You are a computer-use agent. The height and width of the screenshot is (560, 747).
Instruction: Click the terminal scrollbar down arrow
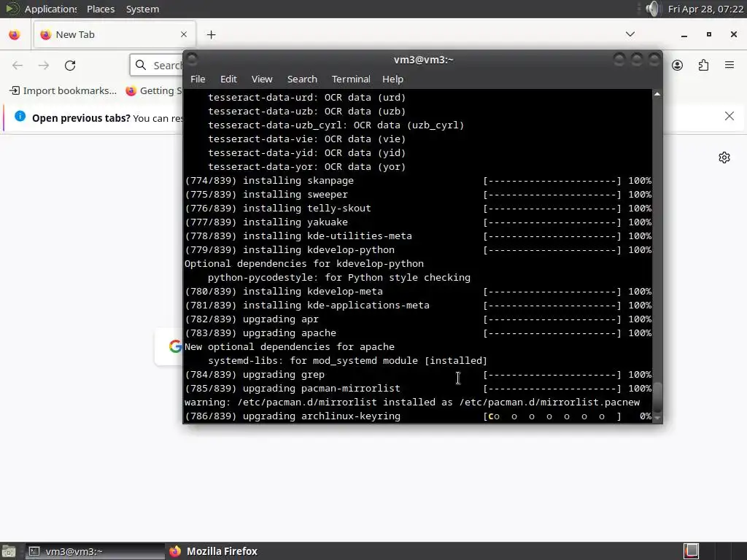click(657, 418)
